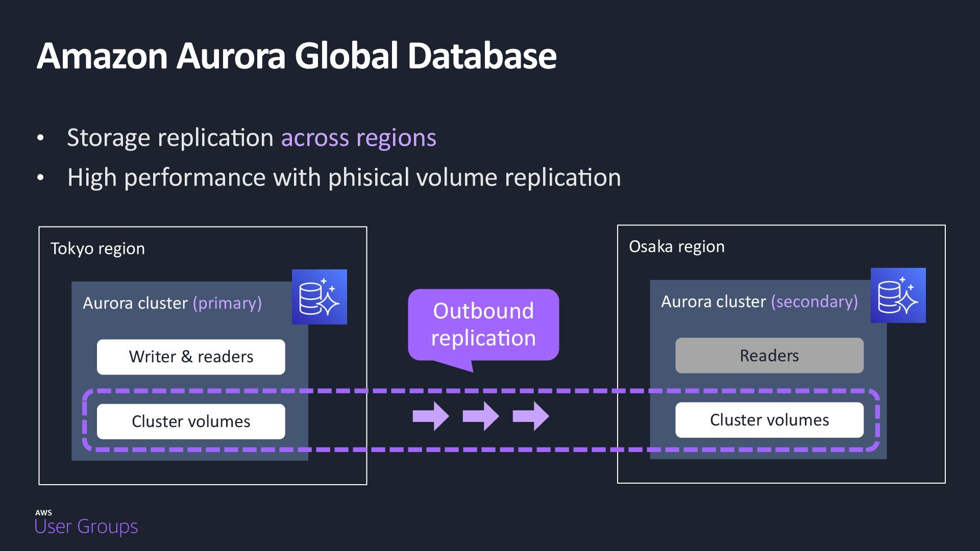Screen dimensions: 980x551
Task: Select Osaka Cluster volumes box
Action: 769,420
